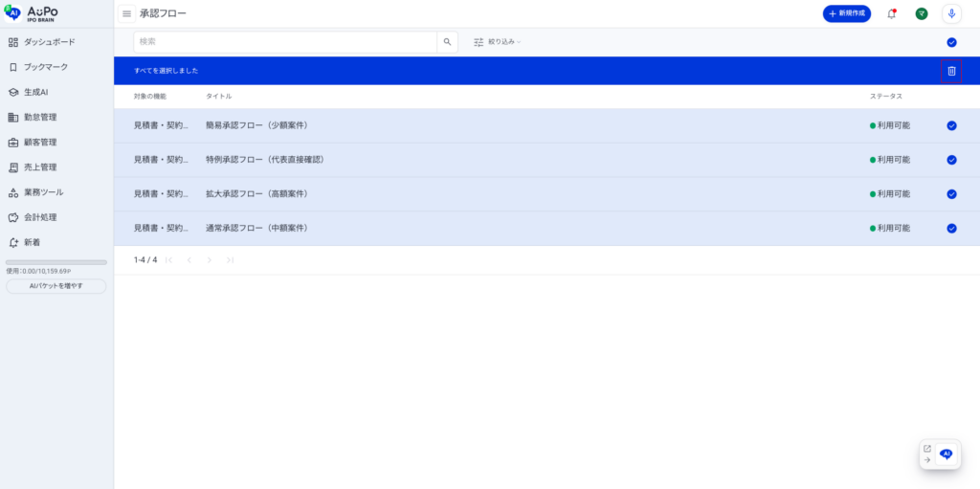Click the AIパケットを増やす button
The height and width of the screenshot is (489, 980).
pos(56,286)
